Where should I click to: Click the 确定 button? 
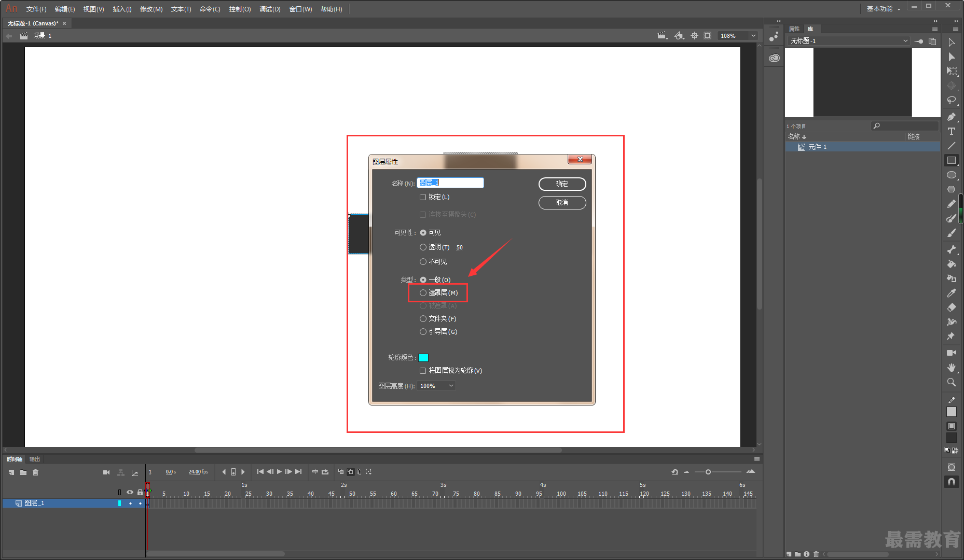click(562, 184)
